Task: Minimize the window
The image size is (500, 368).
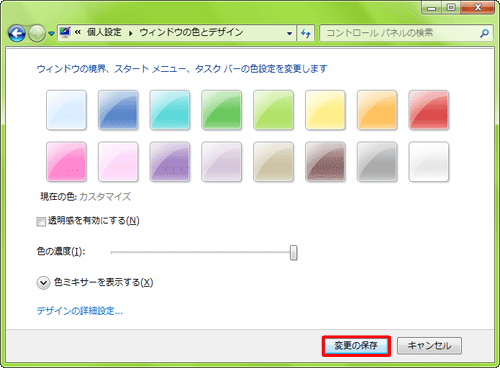Action: point(431,8)
